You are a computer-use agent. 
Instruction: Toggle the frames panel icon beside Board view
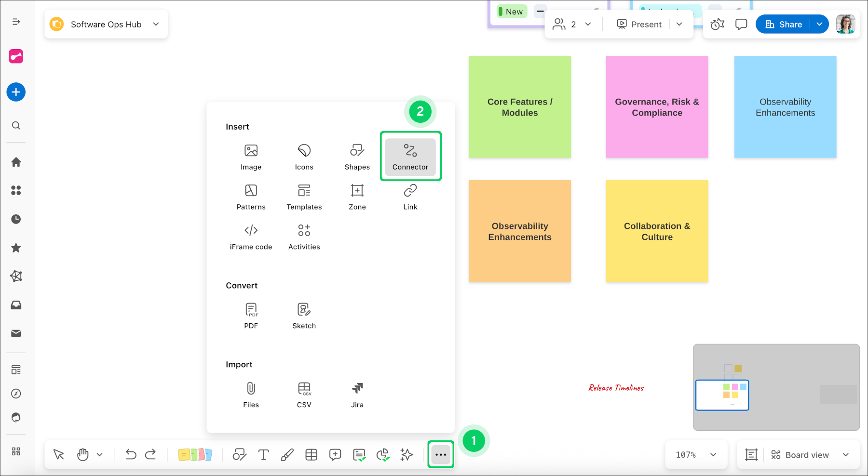point(751,455)
